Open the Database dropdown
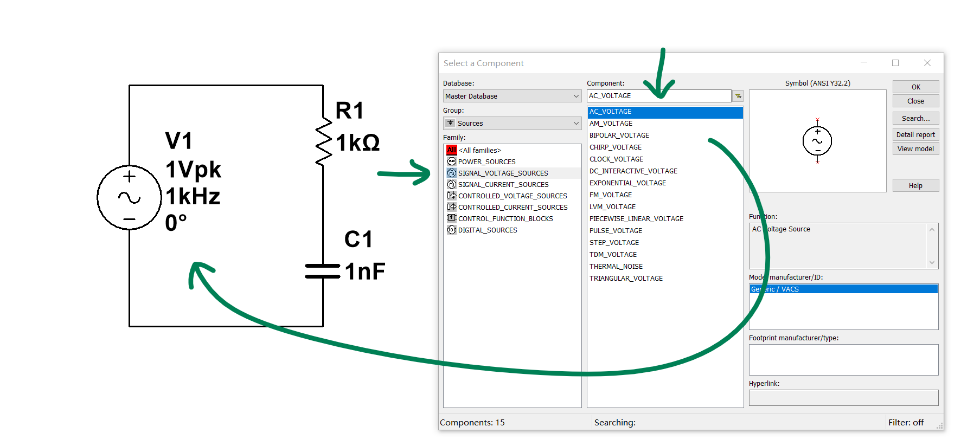The height and width of the screenshot is (446, 980). click(x=575, y=96)
